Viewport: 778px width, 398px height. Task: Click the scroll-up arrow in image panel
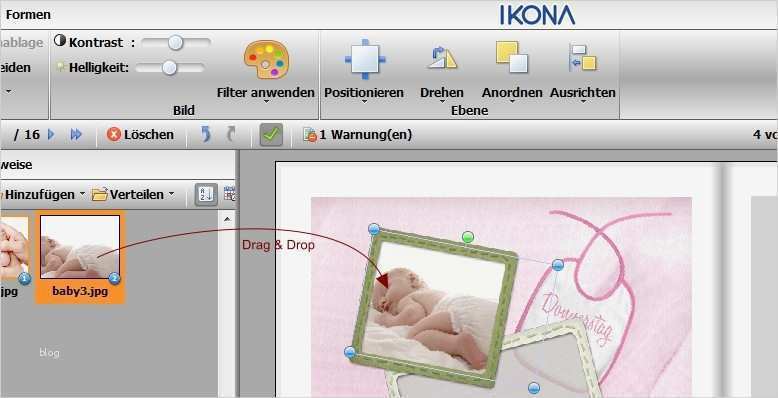(x=227, y=219)
